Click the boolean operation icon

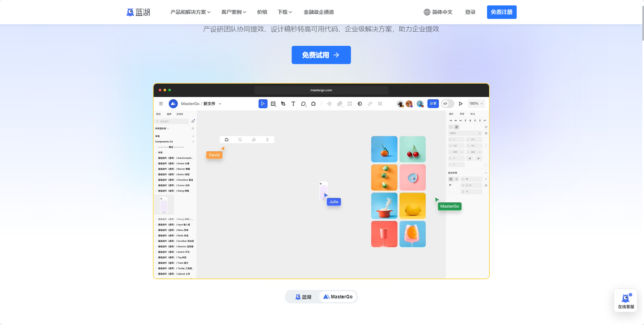tap(339, 104)
